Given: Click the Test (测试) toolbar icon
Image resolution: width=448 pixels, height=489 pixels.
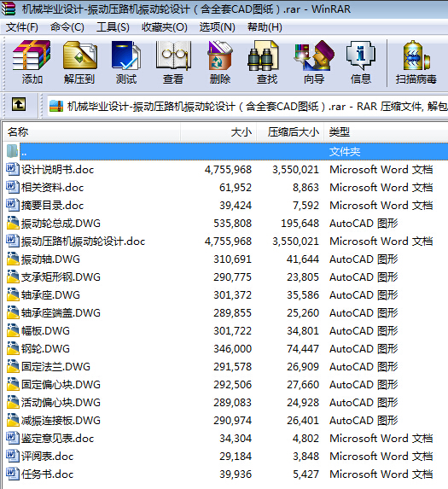Looking at the screenshot, I should coord(126,55).
